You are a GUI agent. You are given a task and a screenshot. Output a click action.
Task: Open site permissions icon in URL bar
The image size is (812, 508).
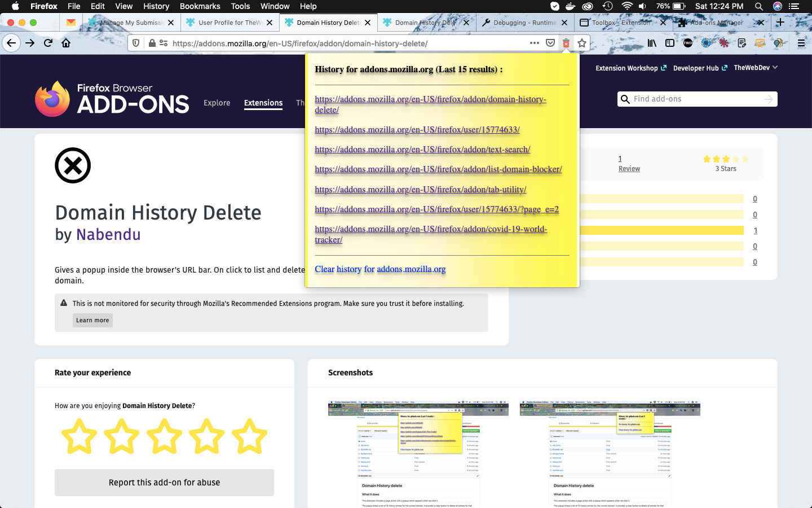[x=164, y=43]
